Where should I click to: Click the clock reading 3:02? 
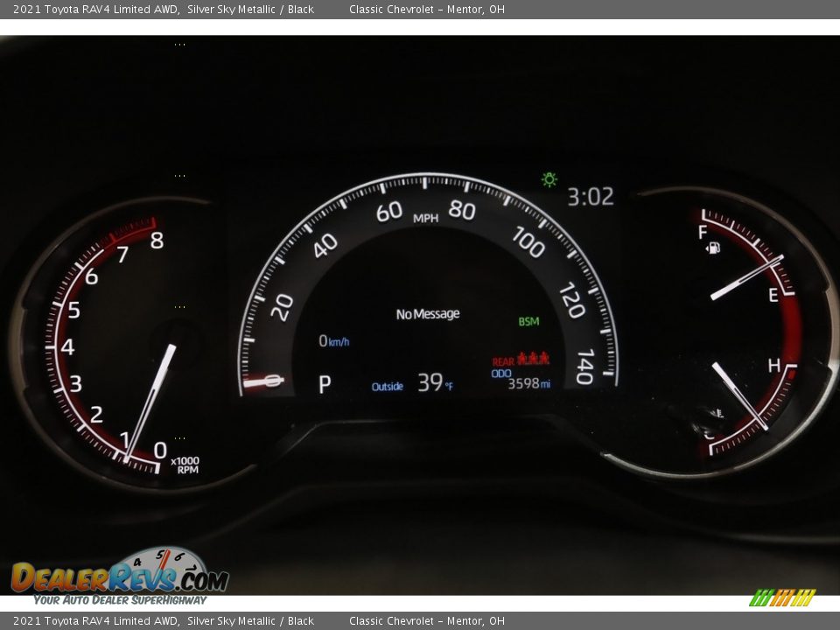[x=591, y=197]
